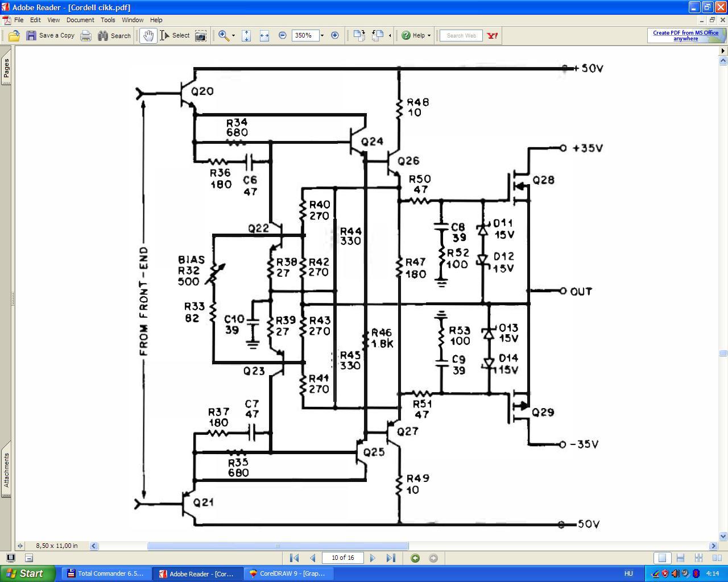
Task: Open the Attachments side panel tab
Action: [6, 470]
